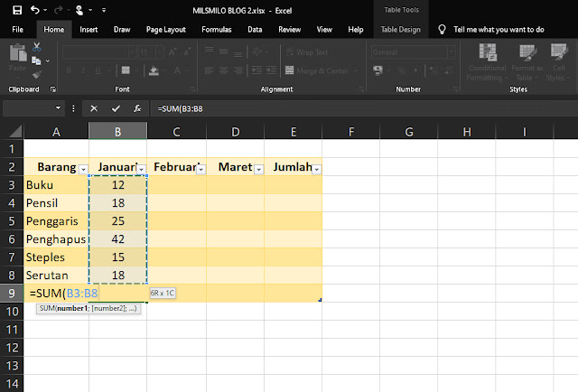Select row 9 header
Viewport: 578px width, 392px height.
[x=12, y=294]
